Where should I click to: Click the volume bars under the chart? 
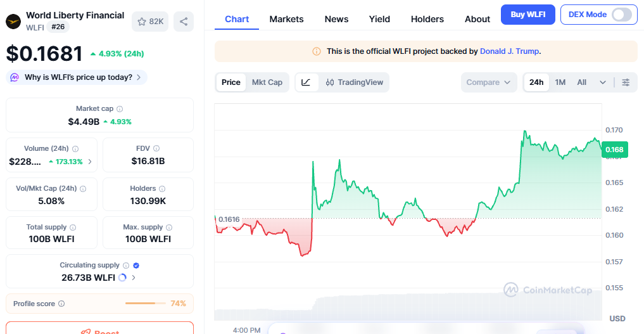click(x=408, y=307)
